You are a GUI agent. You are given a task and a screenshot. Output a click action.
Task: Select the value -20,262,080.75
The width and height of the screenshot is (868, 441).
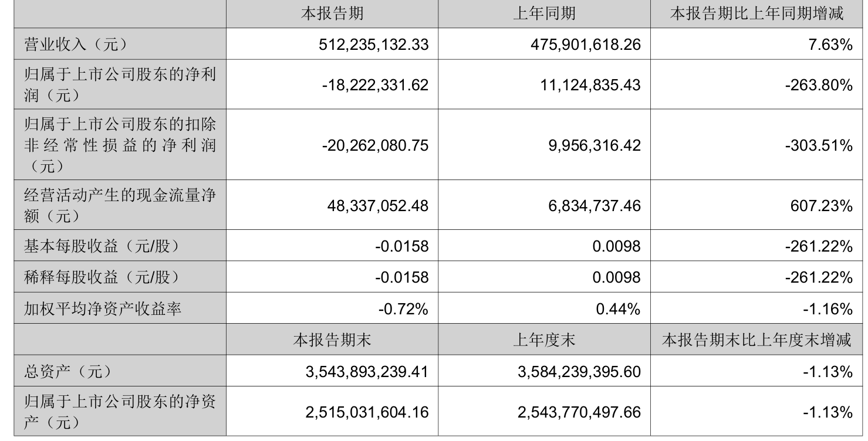pyautogui.click(x=375, y=145)
